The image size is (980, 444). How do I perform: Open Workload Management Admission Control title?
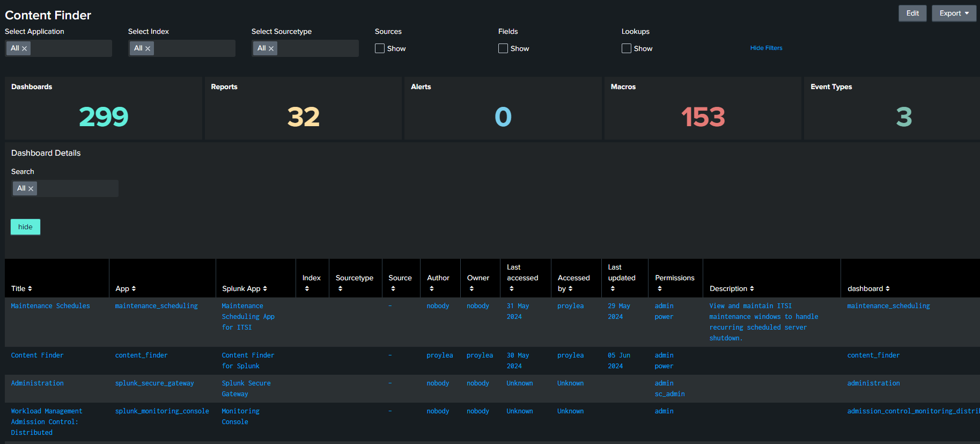[47, 422]
